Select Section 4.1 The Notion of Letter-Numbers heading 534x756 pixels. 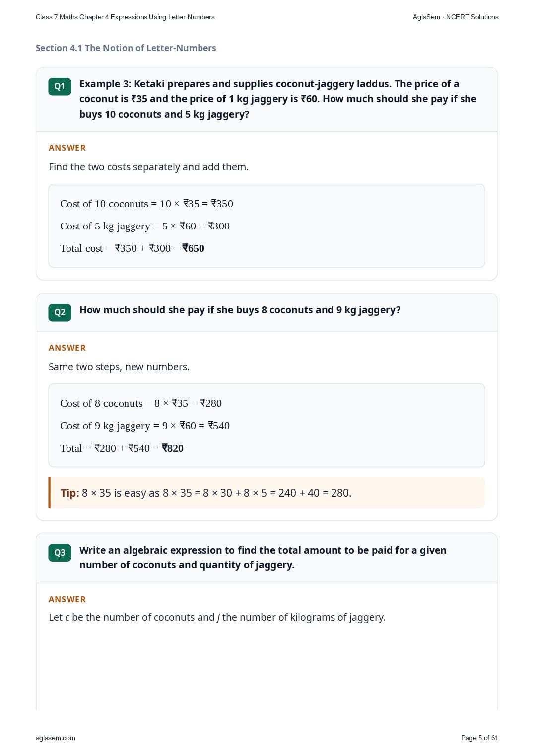tap(126, 48)
